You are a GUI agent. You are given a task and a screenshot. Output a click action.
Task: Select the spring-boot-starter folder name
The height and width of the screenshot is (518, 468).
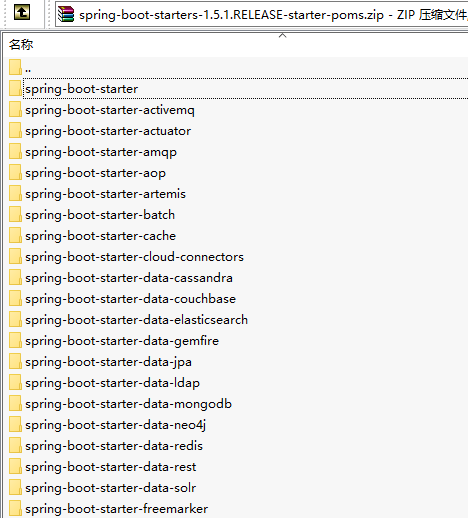(x=81, y=89)
